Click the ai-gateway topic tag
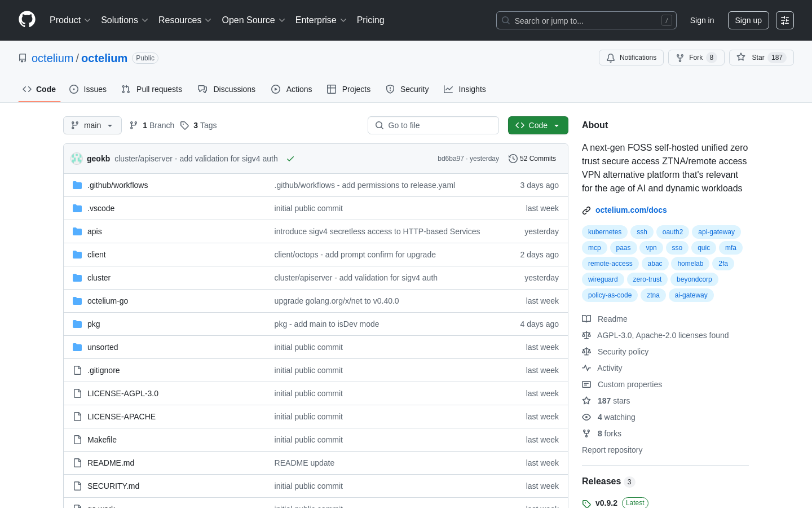The image size is (812, 508). point(691,295)
